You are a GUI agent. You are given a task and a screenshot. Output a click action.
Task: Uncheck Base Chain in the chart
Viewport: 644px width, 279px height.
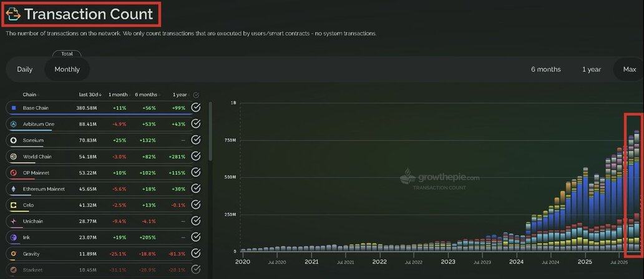click(196, 108)
